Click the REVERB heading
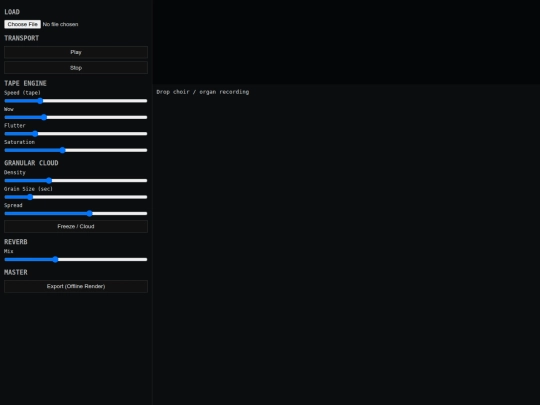The width and height of the screenshot is (540, 405). point(15,242)
